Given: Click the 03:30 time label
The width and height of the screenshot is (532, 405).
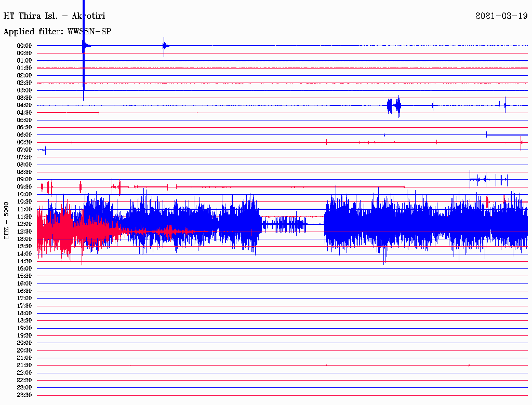Looking at the screenshot, I should coord(24,98).
